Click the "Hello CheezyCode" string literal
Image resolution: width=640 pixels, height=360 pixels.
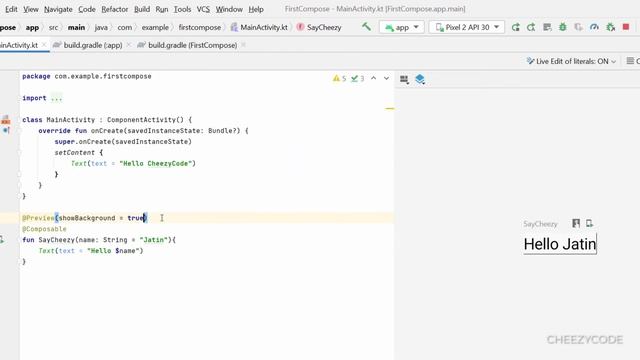point(156,163)
